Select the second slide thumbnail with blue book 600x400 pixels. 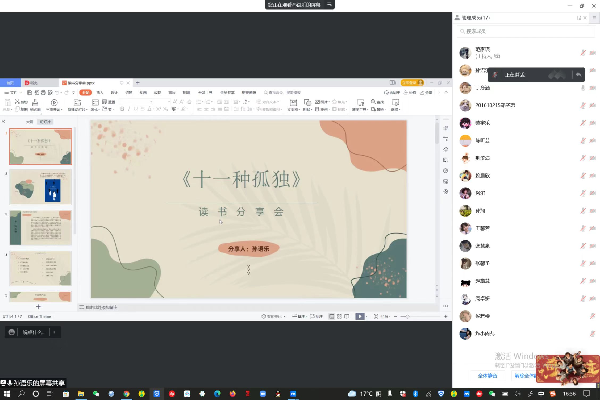tap(39, 190)
